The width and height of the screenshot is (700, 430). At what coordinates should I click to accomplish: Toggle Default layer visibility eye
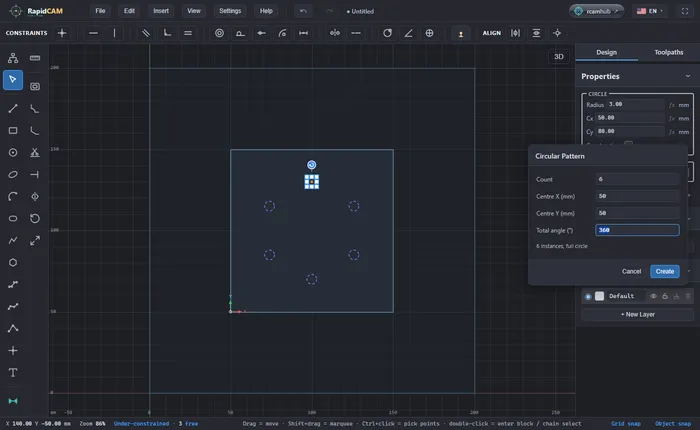pos(653,296)
